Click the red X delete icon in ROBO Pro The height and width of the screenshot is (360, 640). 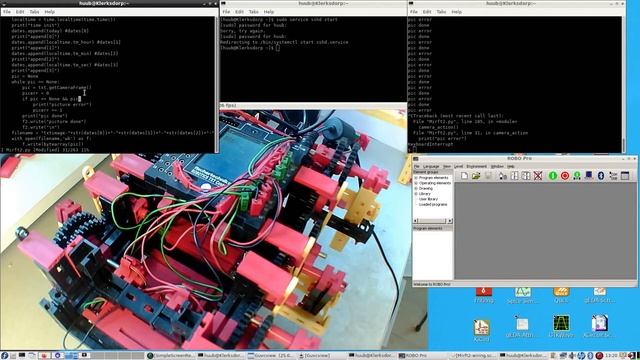(x=538, y=176)
